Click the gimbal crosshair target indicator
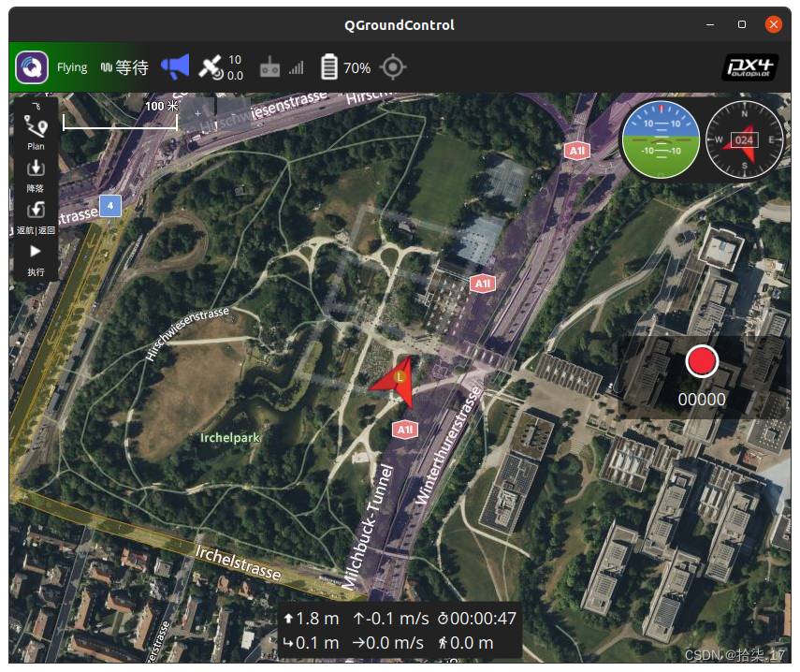The width and height of the screenshot is (800, 672). pos(393,67)
